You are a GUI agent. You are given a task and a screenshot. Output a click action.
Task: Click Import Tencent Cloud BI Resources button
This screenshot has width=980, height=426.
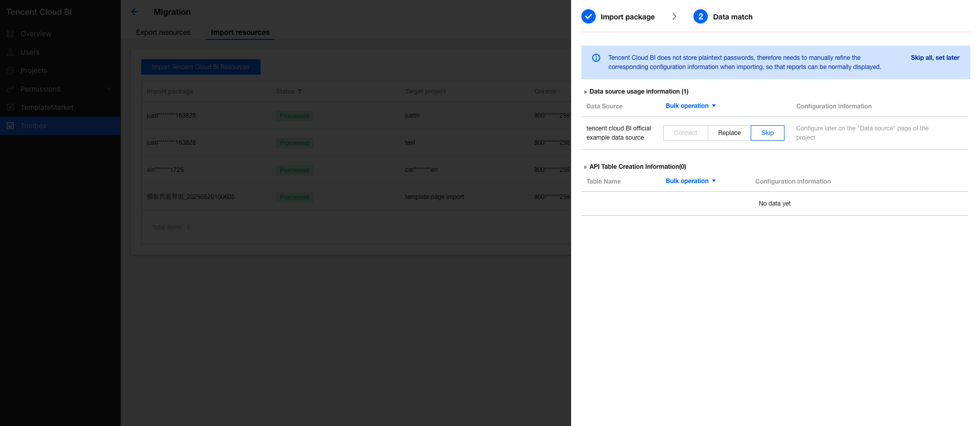[x=201, y=67]
